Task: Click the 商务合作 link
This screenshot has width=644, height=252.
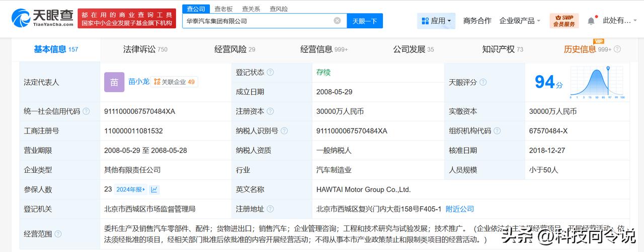Action: [x=477, y=21]
